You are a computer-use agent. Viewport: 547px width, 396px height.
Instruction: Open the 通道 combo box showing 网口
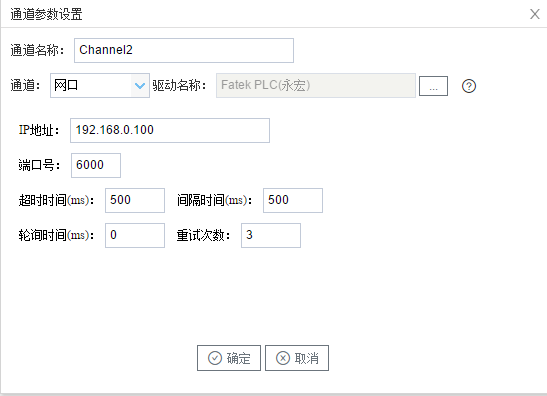coord(100,85)
